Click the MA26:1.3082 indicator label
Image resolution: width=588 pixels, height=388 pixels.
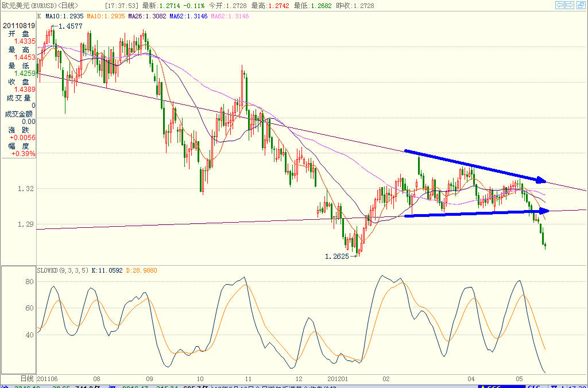[147, 16]
